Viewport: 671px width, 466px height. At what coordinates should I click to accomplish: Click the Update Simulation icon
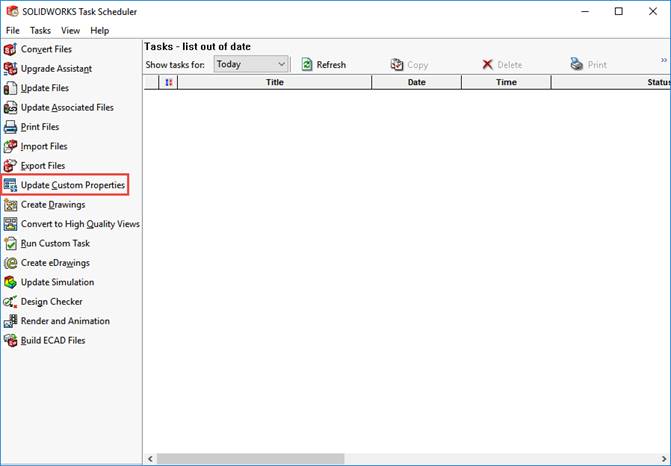pyautogui.click(x=10, y=282)
